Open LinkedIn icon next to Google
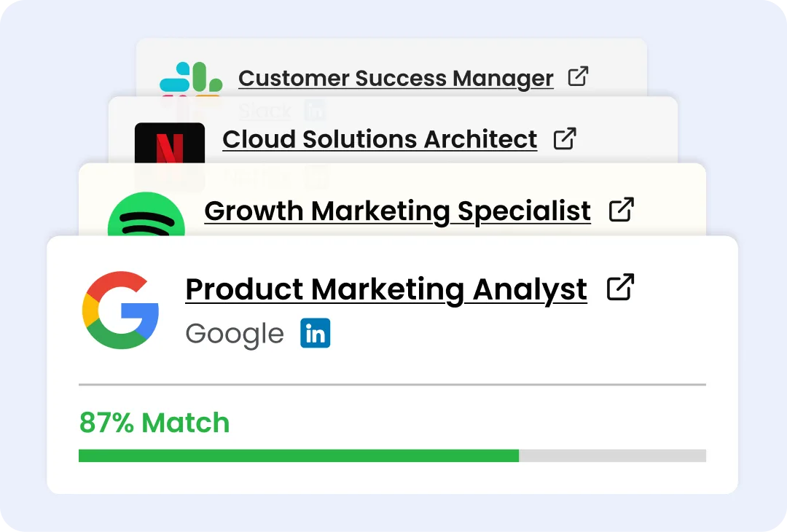 click(x=315, y=333)
